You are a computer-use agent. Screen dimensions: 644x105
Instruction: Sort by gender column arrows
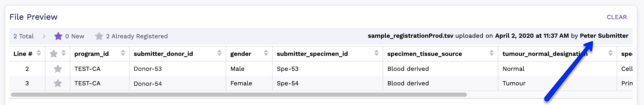coord(266,53)
